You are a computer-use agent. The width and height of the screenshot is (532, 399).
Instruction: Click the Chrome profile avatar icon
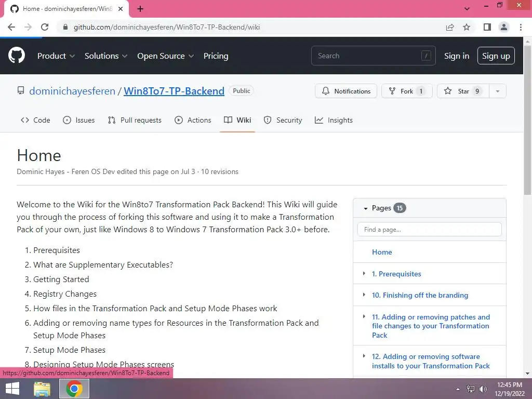[x=504, y=27]
